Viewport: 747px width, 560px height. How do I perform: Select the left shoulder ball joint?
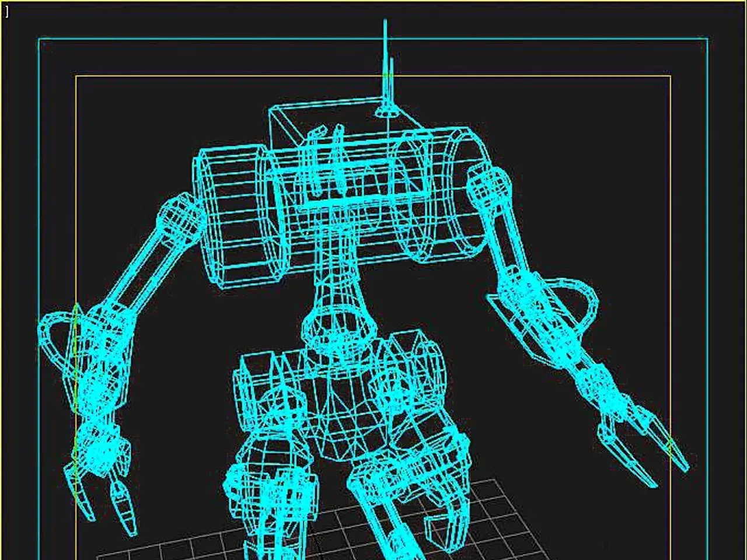pyautogui.click(x=177, y=217)
